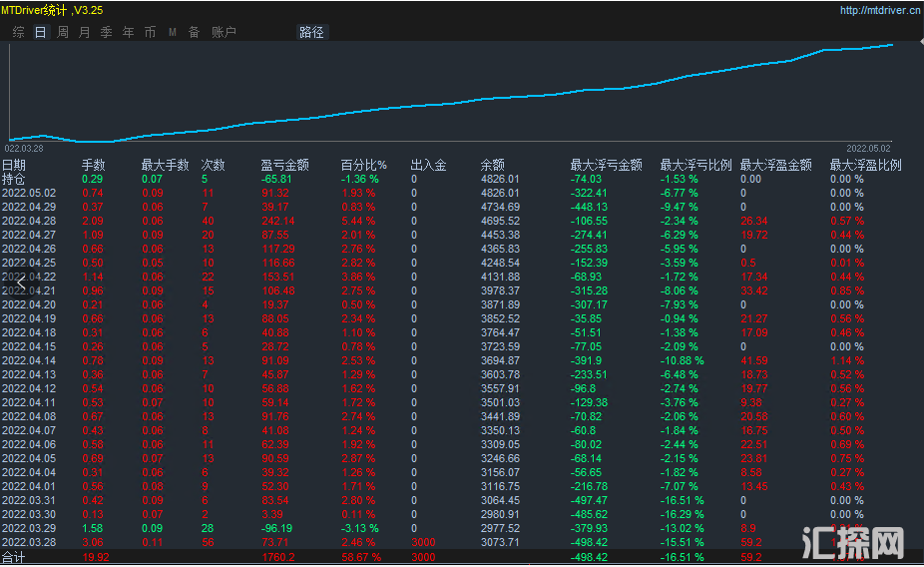Switch to the 季 quarterly tab

[106, 32]
